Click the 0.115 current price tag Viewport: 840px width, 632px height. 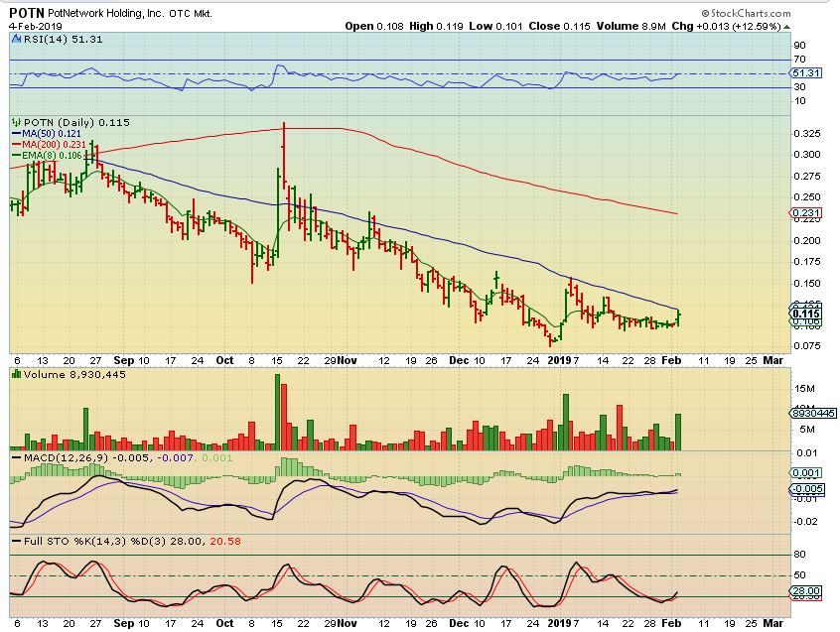tap(805, 314)
